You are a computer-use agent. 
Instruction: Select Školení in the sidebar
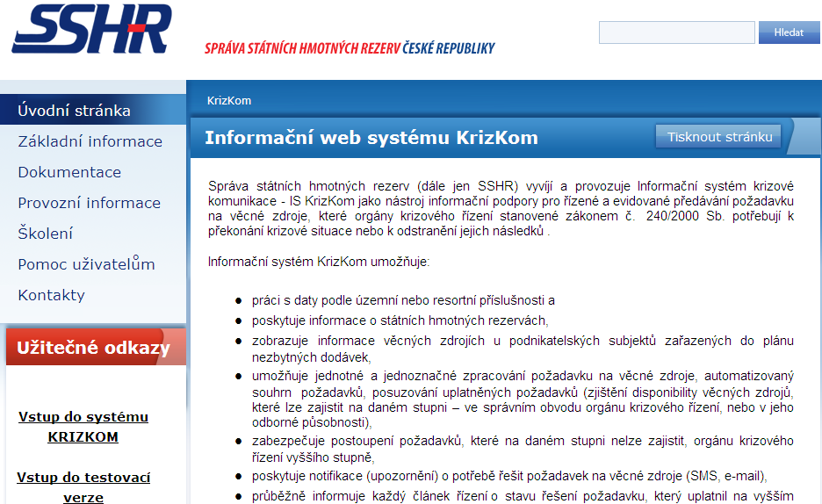[x=45, y=234]
